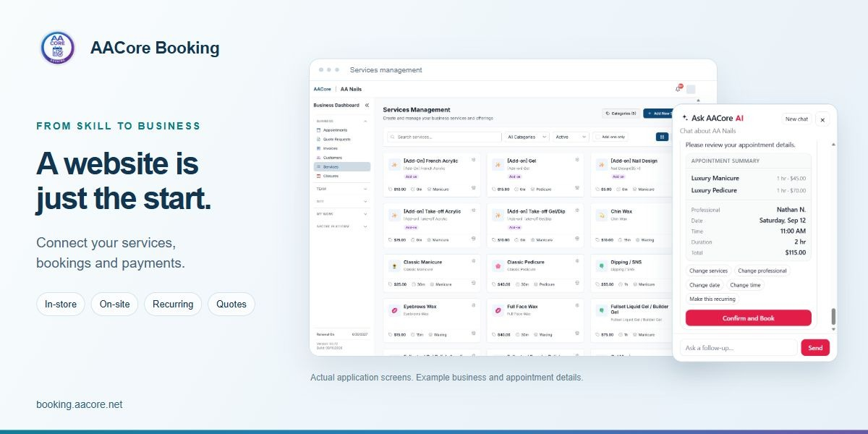
Task: Click the search magnifier icon in services search
Action: pos(393,137)
